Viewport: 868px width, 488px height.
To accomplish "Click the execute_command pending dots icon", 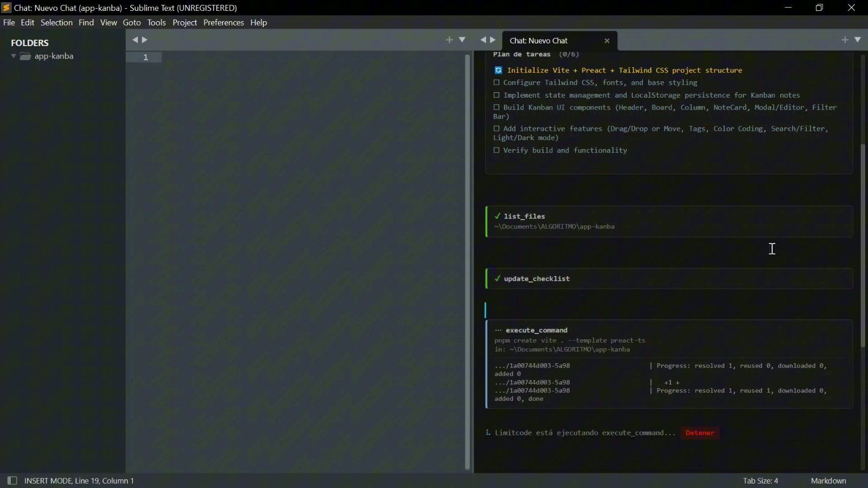I will click(498, 330).
